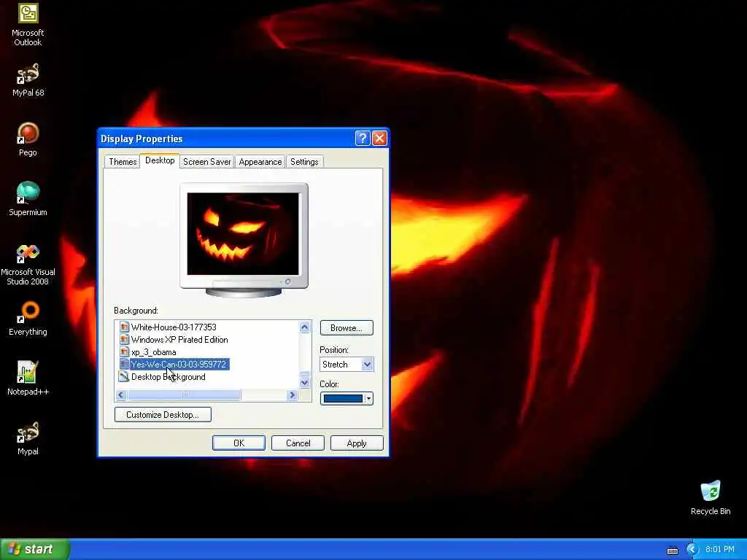Switch to the Themes tab

(123, 162)
